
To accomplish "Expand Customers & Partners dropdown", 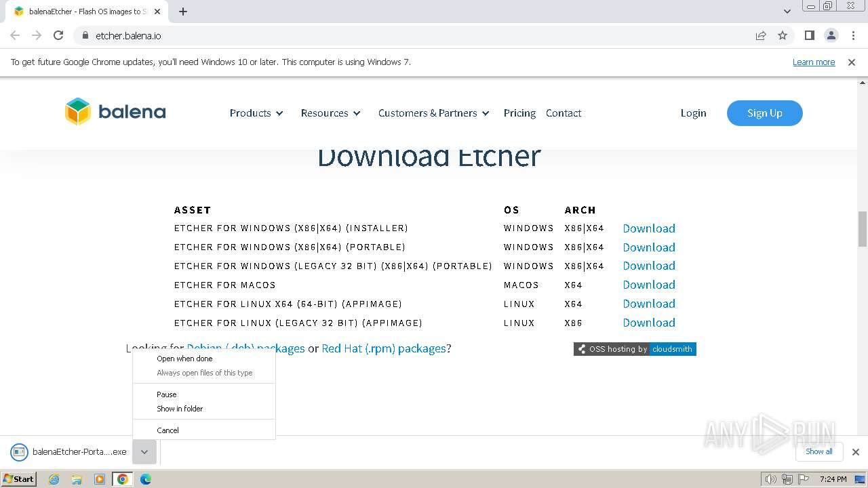I will point(434,113).
